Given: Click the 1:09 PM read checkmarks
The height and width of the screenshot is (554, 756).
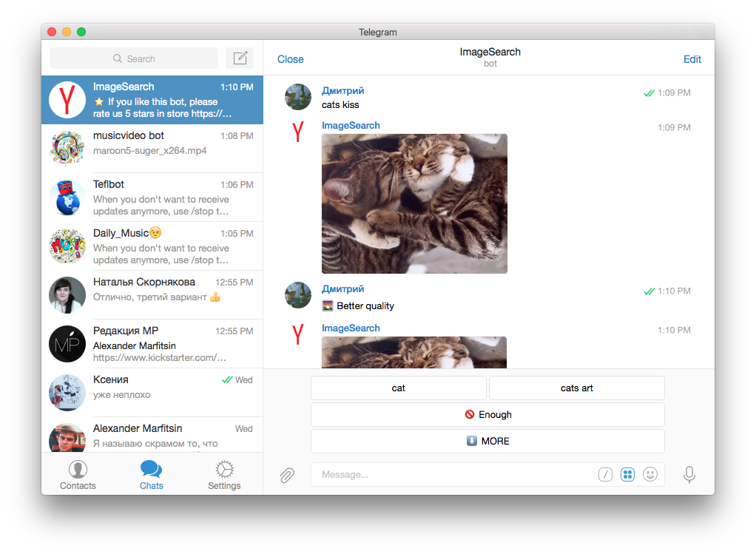Looking at the screenshot, I should coord(649,93).
